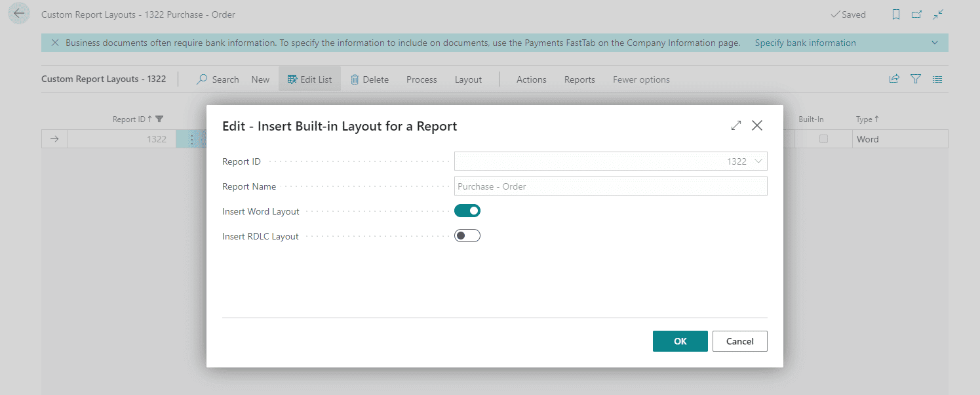Open the Bookmark icon top right
This screenshot has width=980, height=395.
coord(895,14)
